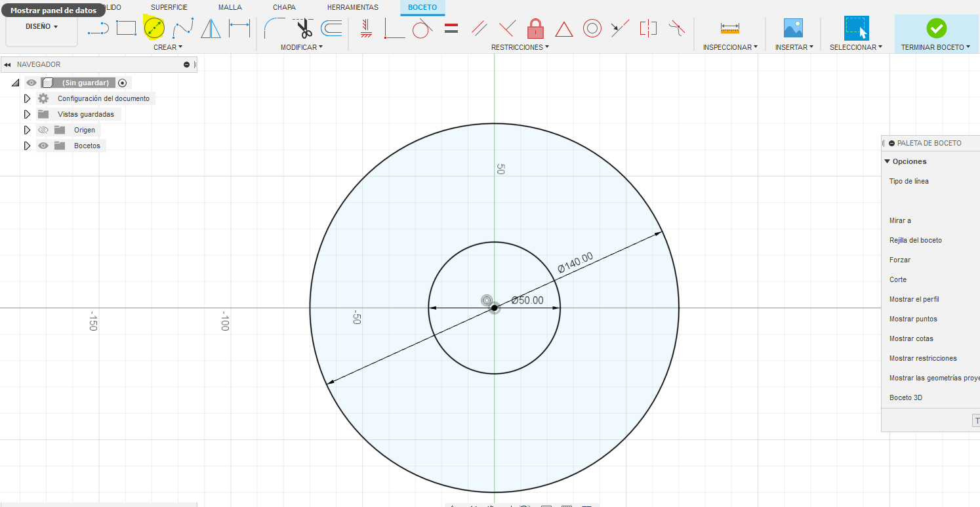Hide the Bocetos folder with eye icon
This screenshot has width=980, height=507.
pyautogui.click(x=43, y=146)
